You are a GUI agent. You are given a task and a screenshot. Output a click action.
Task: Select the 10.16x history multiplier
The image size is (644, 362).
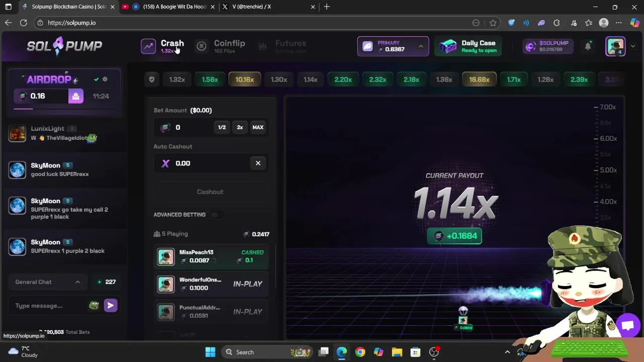[245, 79]
